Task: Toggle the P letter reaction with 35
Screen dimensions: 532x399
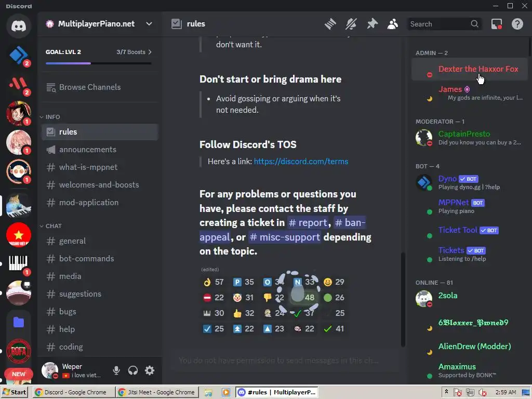Action: pos(244,282)
